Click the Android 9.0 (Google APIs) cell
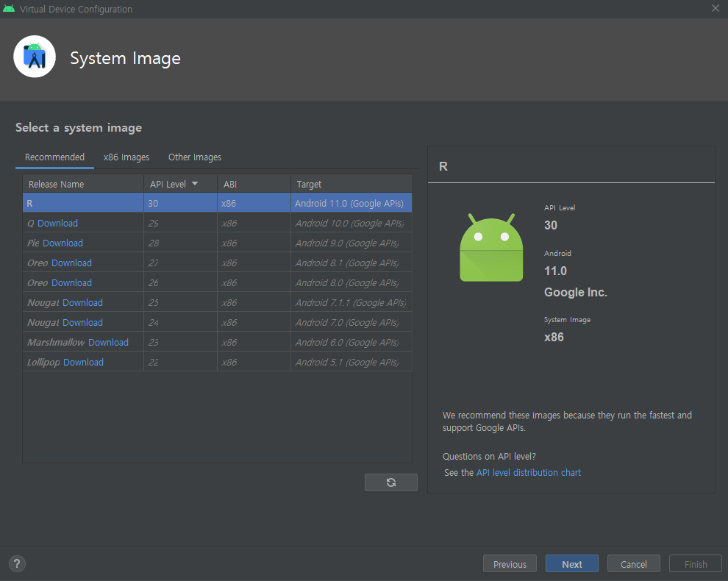This screenshot has height=581, width=728. pos(351,243)
